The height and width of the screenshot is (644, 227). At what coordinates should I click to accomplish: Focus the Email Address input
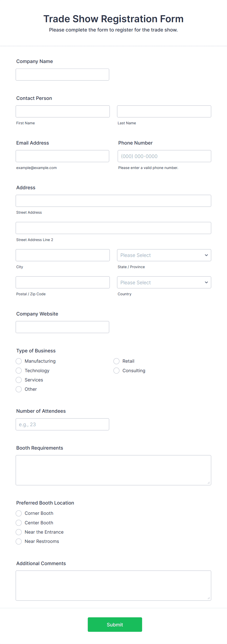[62, 156]
